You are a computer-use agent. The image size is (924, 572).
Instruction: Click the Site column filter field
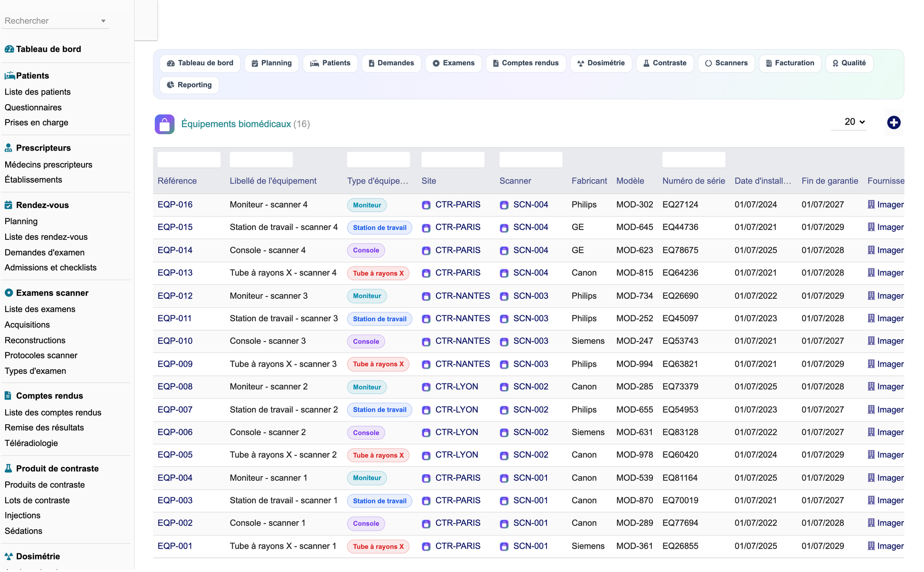pos(453,160)
